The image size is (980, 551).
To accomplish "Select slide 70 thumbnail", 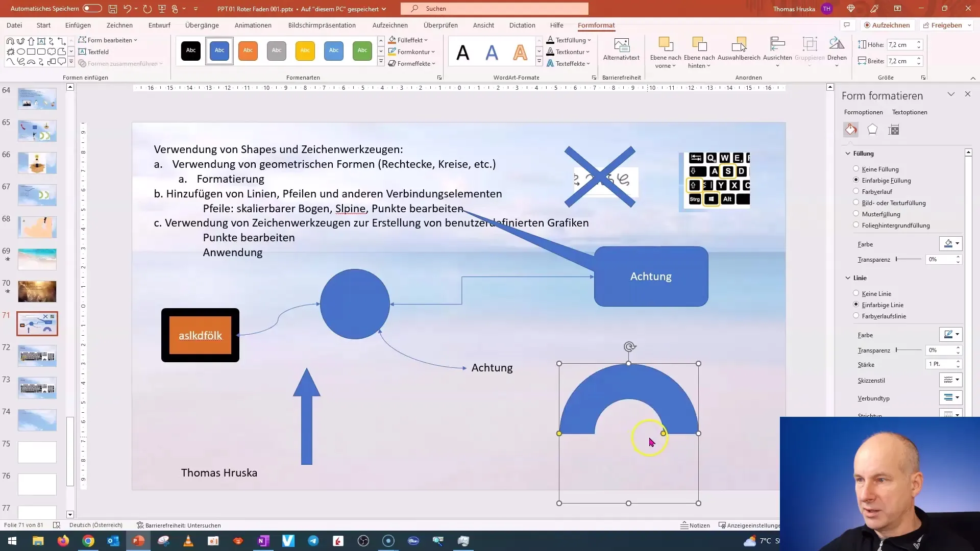I will [37, 291].
